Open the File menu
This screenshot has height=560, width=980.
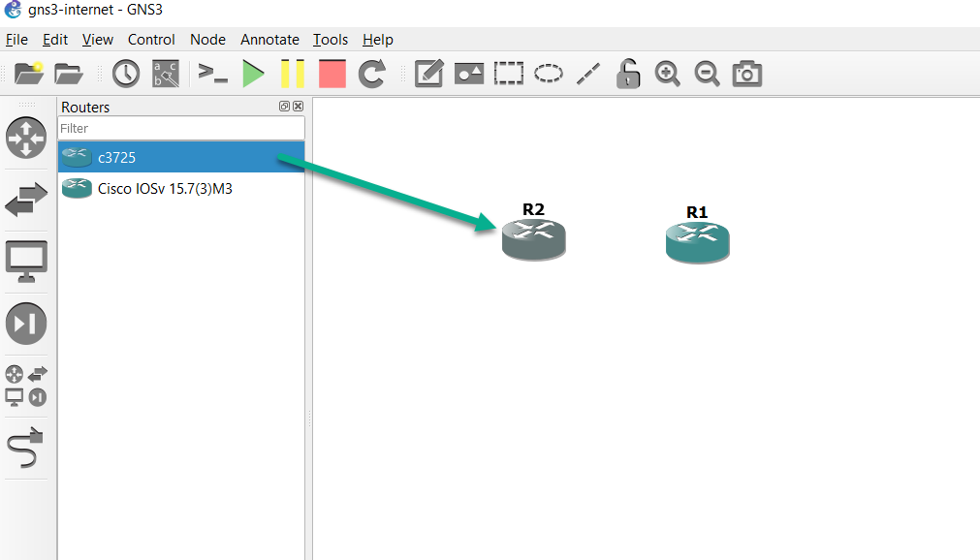tap(16, 40)
